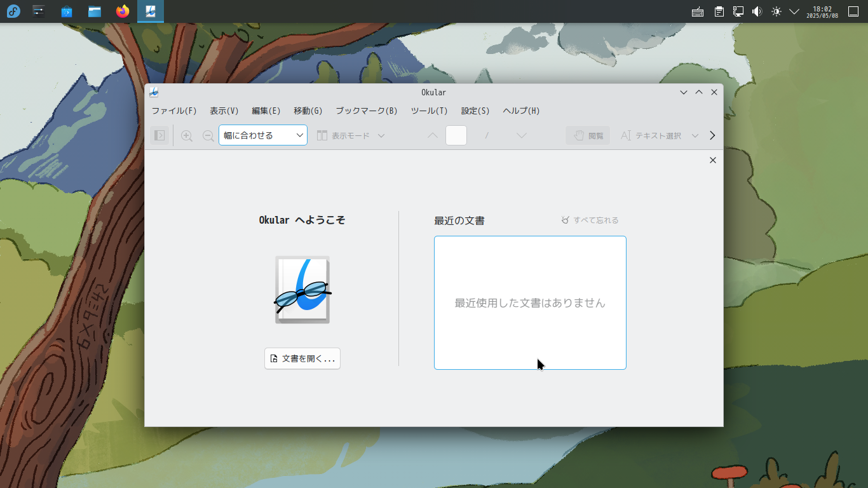
Task: Open the volume control in the system tray
Action: coord(757,11)
